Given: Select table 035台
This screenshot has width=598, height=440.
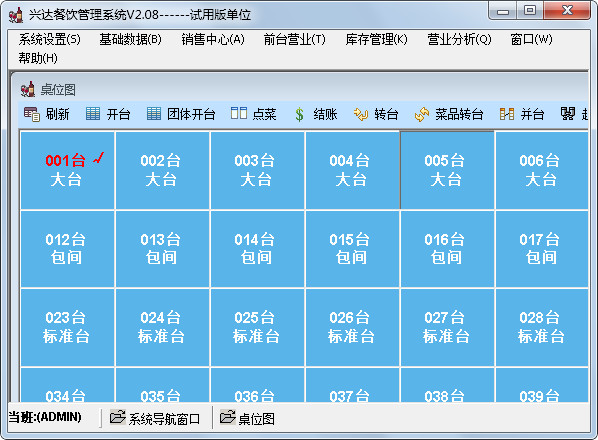Looking at the screenshot, I should click(x=162, y=385).
